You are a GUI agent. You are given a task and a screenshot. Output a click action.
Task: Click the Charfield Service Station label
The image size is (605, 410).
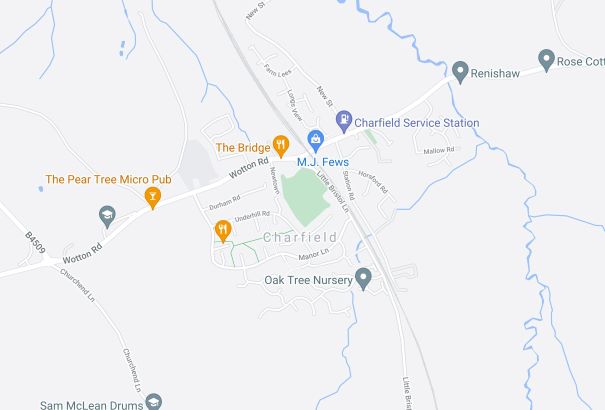pos(417,123)
